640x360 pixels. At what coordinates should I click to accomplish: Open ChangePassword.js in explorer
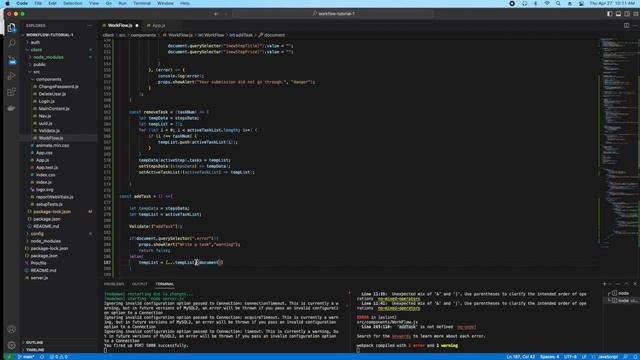click(x=58, y=87)
